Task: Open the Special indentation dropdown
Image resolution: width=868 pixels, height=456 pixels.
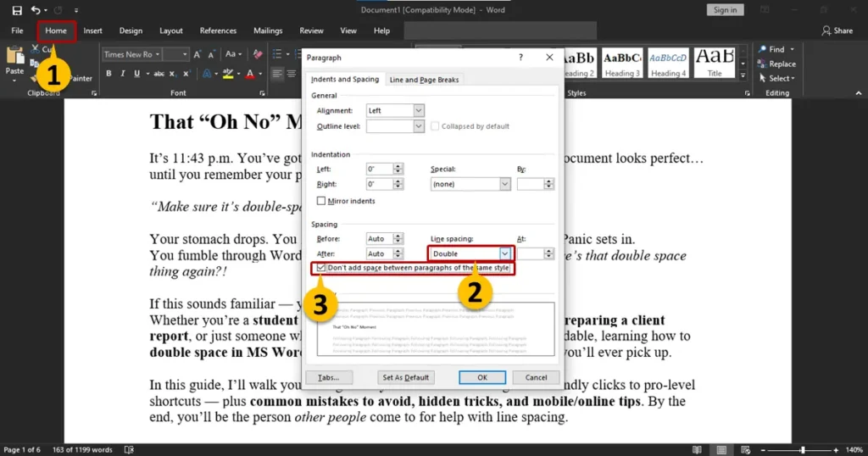Action: [505, 184]
